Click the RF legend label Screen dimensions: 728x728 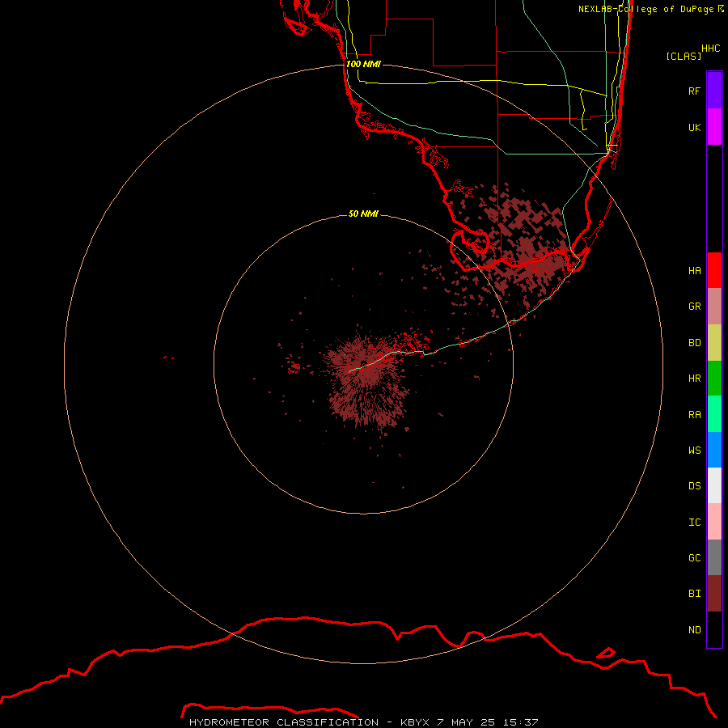click(695, 91)
